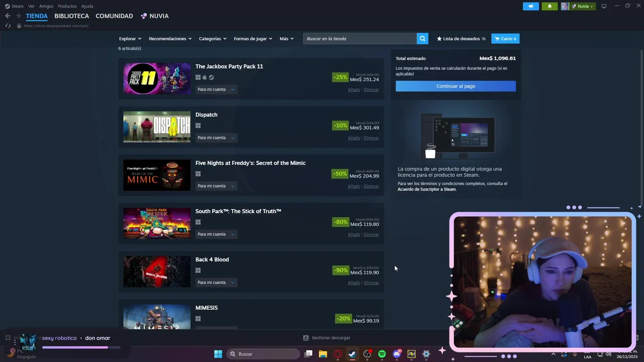The image size is (644, 362).
Task: Open the NUVIA profile tab
Action: [158, 16]
